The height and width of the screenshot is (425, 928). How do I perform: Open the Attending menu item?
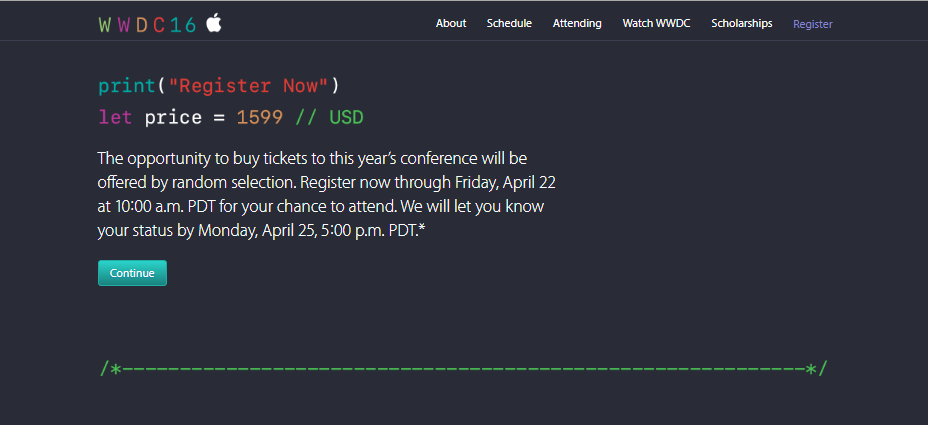point(577,23)
